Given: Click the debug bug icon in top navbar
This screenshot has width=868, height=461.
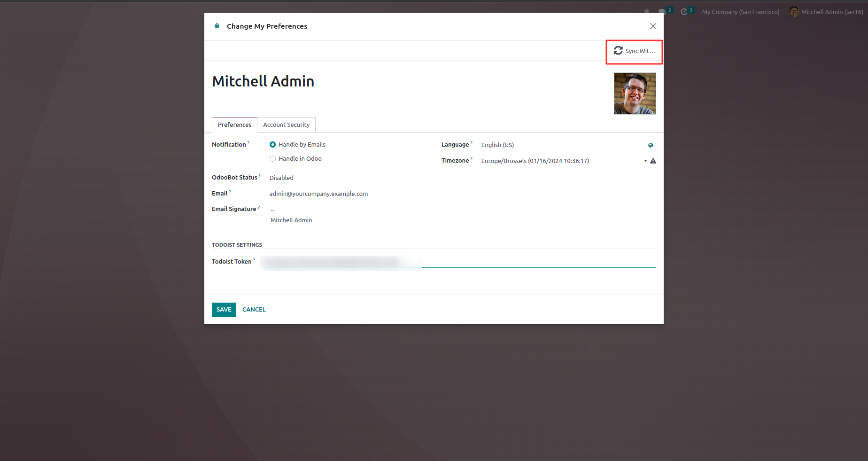Looking at the screenshot, I should 647,12.
